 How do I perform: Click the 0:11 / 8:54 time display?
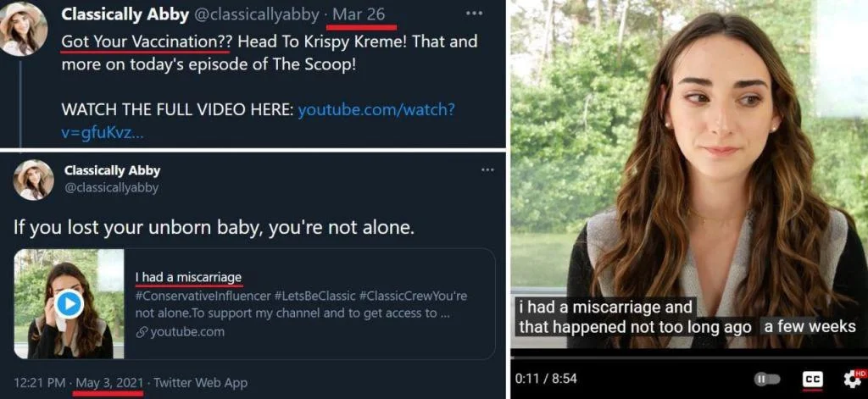(545, 379)
